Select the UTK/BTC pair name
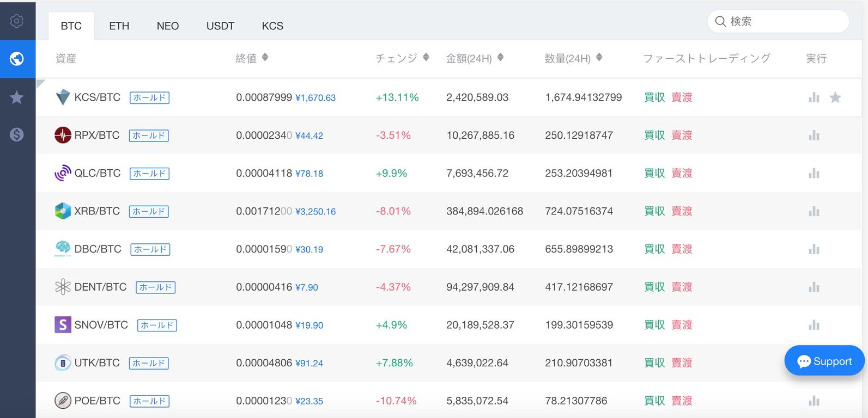 click(97, 363)
